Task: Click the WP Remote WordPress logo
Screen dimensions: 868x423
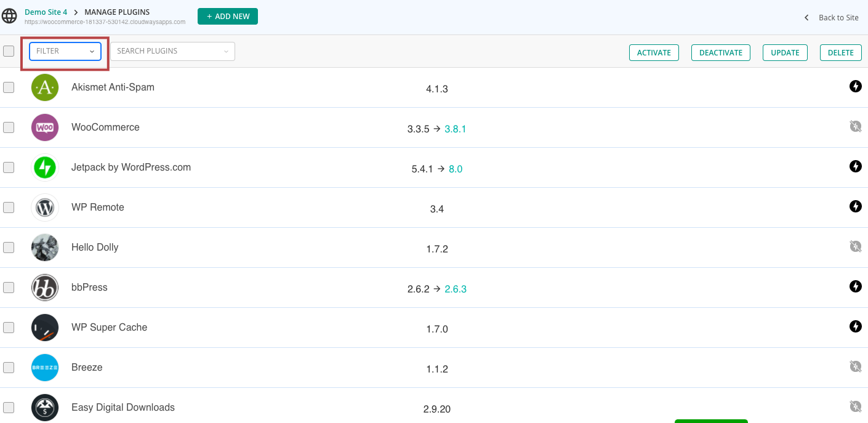Action: (x=45, y=207)
